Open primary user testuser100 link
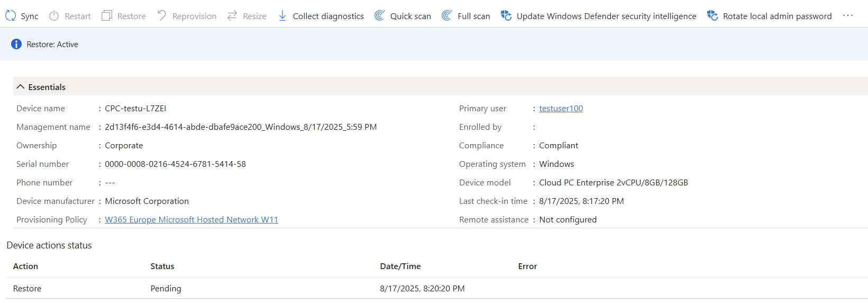The height and width of the screenshot is (303, 868). [561, 109]
